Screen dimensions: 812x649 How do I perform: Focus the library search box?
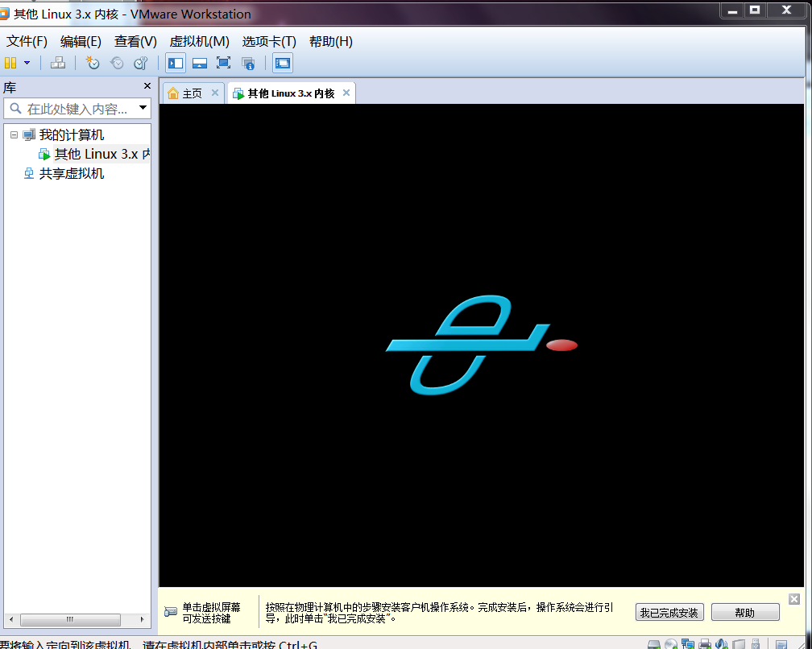coord(77,109)
